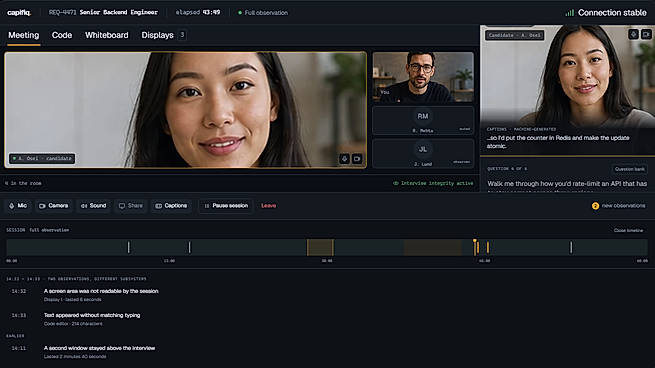Click the amber highlighted timeline segment before 30:00
This screenshot has height=368, width=655.
(320, 248)
